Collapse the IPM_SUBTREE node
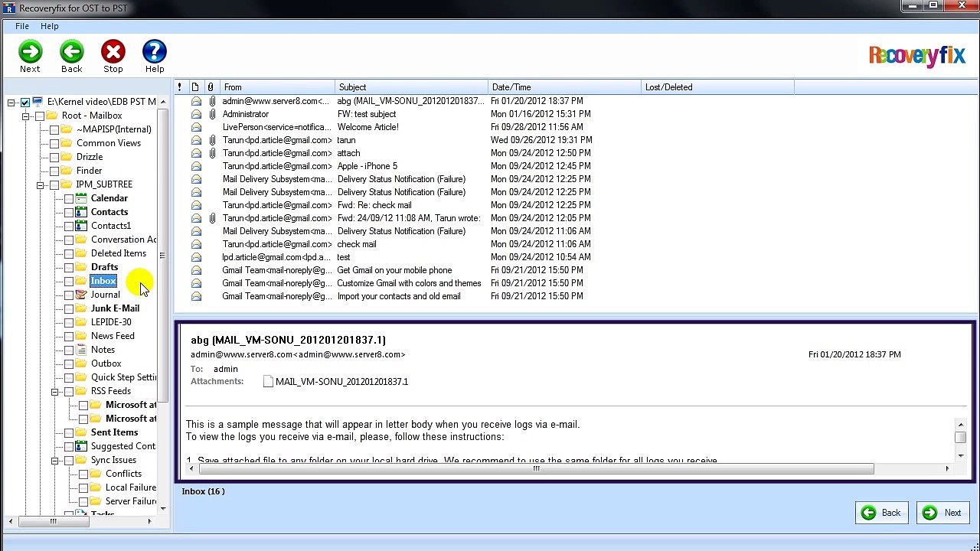The height and width of the screenshot is (551, 980). click(x=40, y=184)
